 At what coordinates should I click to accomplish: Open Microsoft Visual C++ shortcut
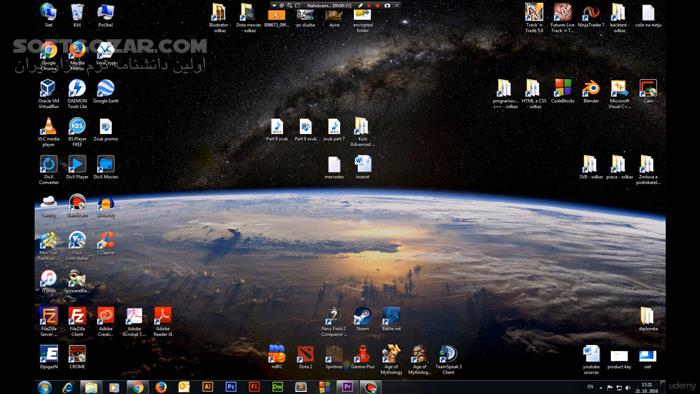pyautogui.click(x=619, y=93)
